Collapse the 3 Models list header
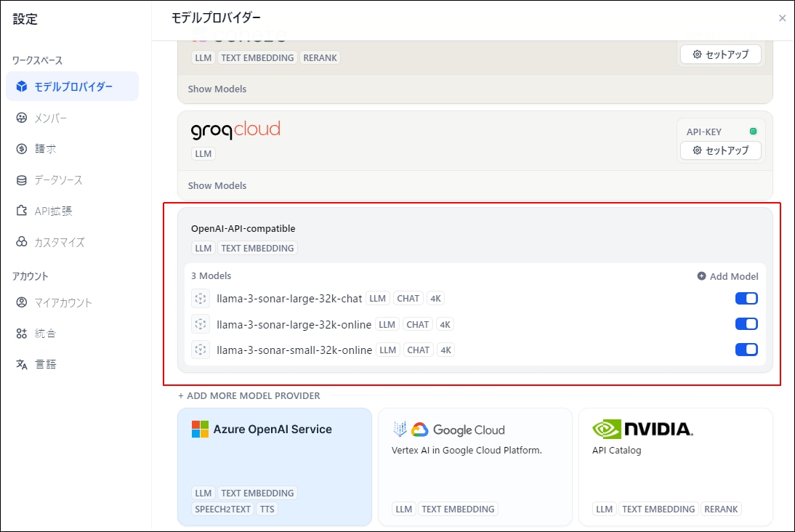The image size is (795, 532). tap(211, 275)
